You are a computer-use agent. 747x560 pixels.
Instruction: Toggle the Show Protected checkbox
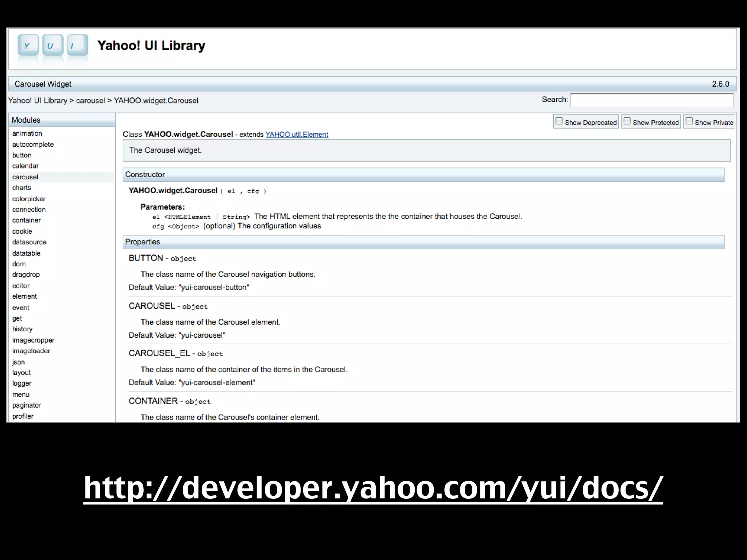tap(627, 121)
